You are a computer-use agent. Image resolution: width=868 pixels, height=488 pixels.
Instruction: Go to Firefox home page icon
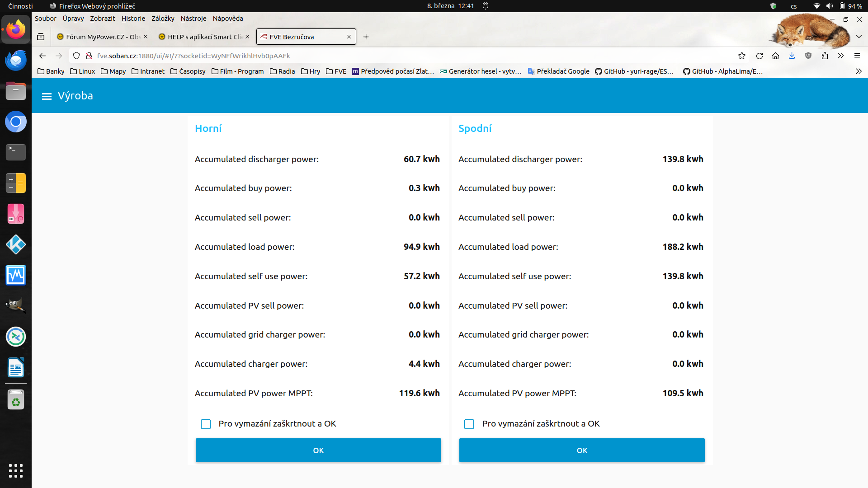click(776, 56)
